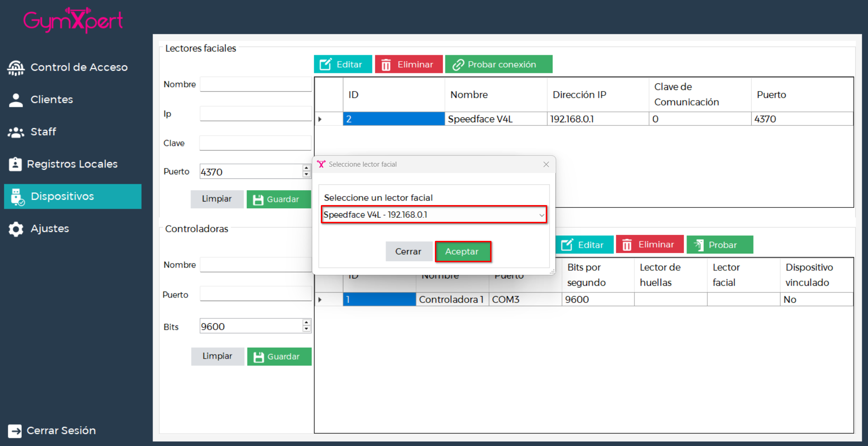Viewport: 868px width, 446px height.
Task: Click the Cerrar Sesión exit icon
Action: tap(15, 431)
